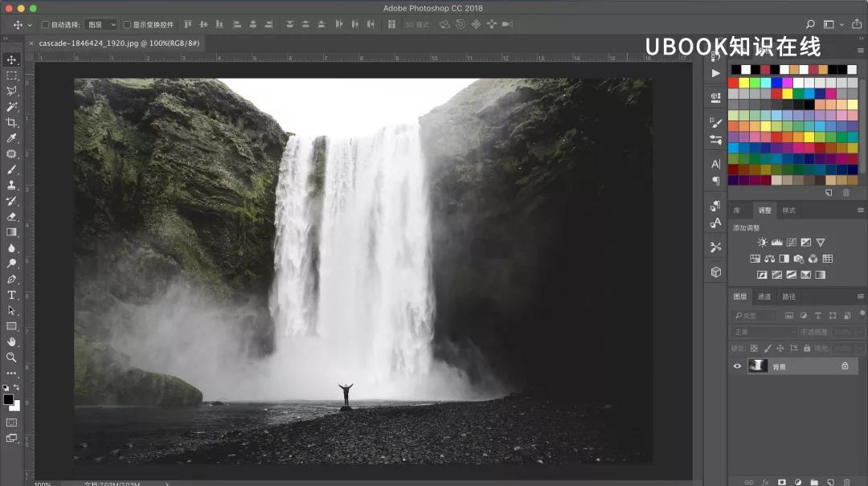Create a new swatch in Swatches panel
Image resolution: width=868 pixels, height=486 pixels.
pos(829,193)
